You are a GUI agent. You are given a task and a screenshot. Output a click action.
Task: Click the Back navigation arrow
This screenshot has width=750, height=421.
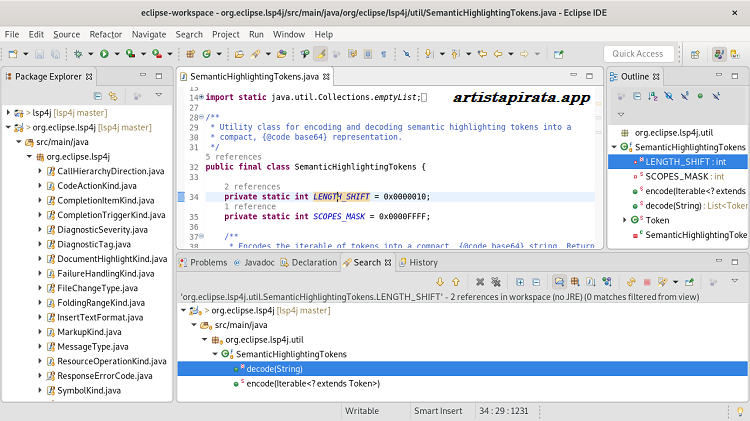[498, 54]
